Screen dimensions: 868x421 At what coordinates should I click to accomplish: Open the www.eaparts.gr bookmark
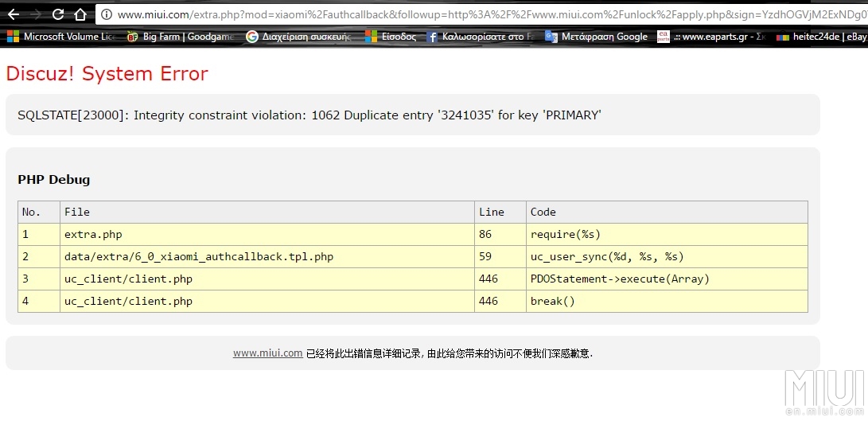tap(711, 37)
